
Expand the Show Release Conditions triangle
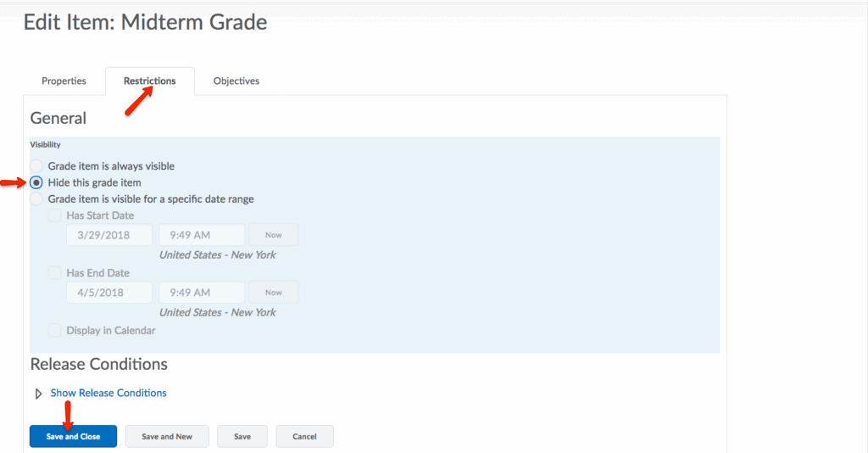point(38,394)
